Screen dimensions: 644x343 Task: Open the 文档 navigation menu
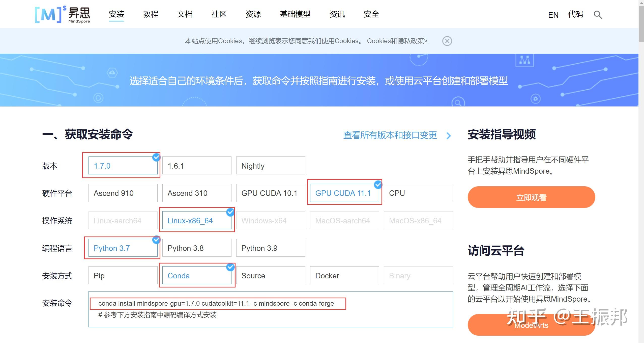coord(185,14)
